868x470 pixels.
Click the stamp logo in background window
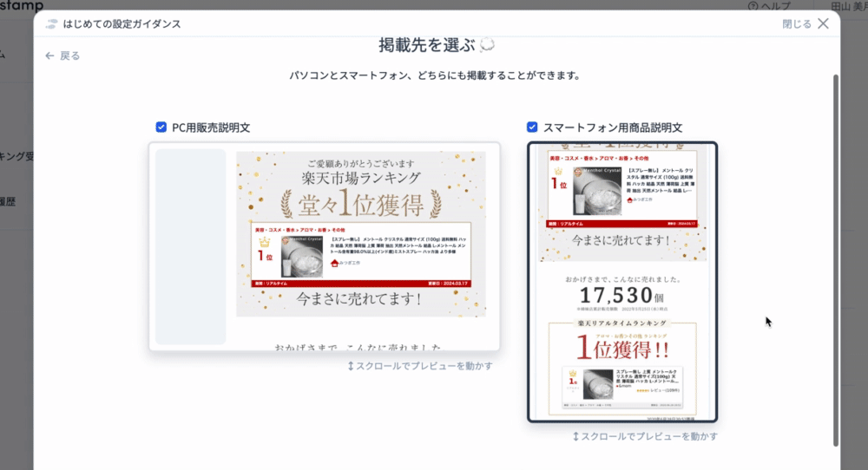pyautogui.click(x=22, y=5)
